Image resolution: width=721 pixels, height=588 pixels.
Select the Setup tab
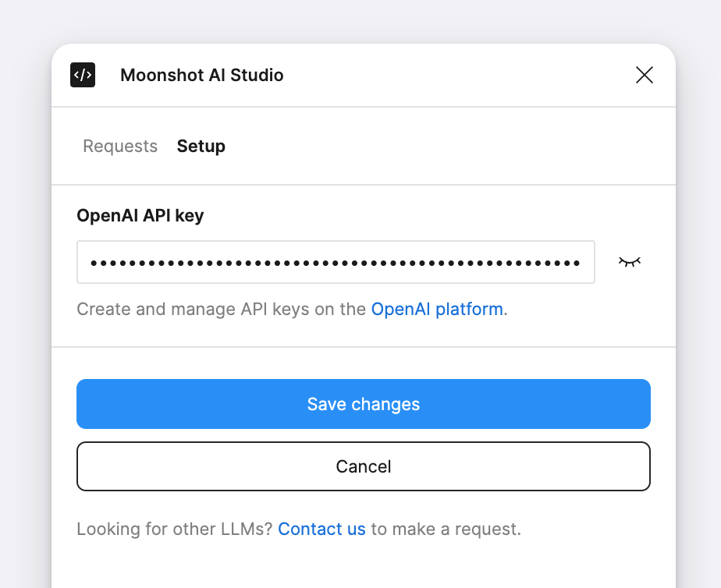pos(201,146)
